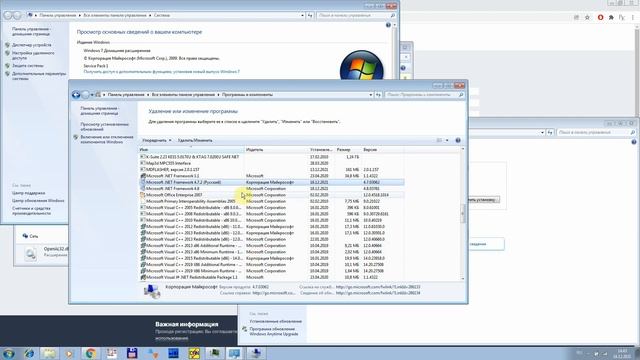Click the scroll down arrow of programs list
Viewport: 640px width, 360px height.
coord(463,278)
